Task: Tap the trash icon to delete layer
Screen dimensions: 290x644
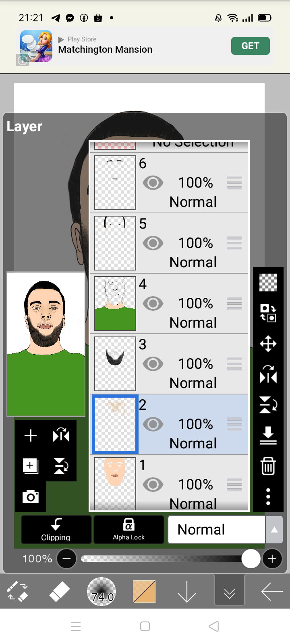Action: (268, 466)
